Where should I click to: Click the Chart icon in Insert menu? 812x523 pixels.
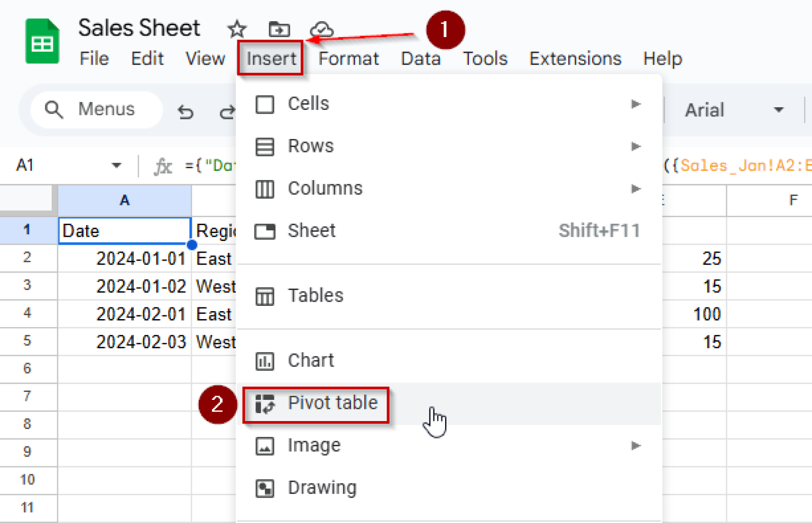coord(265,361)
